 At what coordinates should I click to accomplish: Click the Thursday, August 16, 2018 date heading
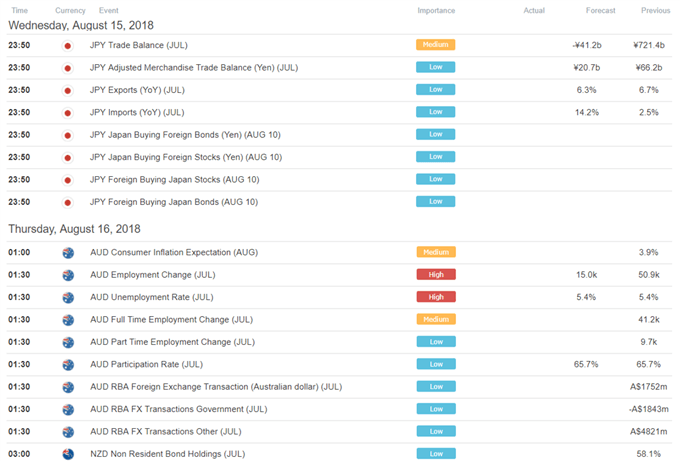[x=74, y=229]
